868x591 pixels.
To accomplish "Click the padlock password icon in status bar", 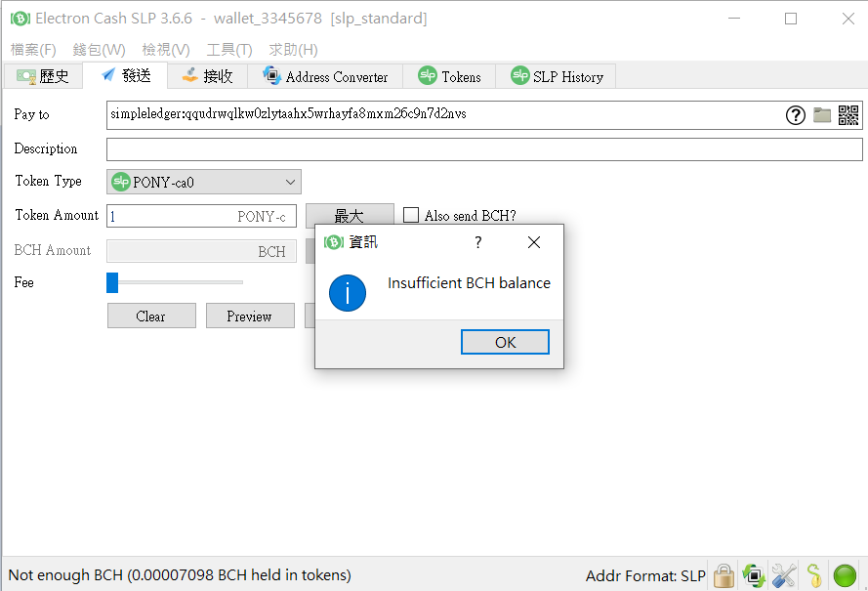I will [x=723, y=575].
